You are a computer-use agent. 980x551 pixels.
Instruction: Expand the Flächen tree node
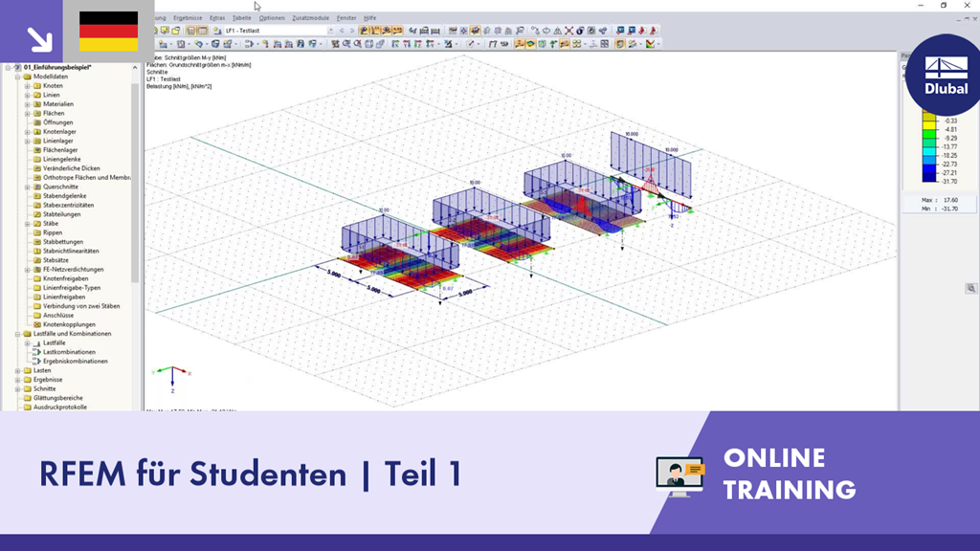[x=28, y=114]
